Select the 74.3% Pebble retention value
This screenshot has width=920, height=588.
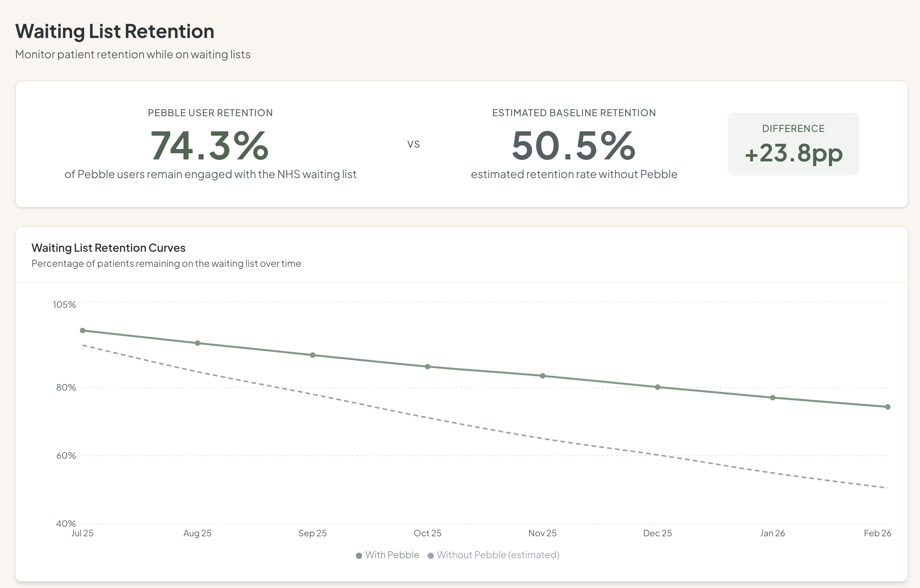click(210, 146)
